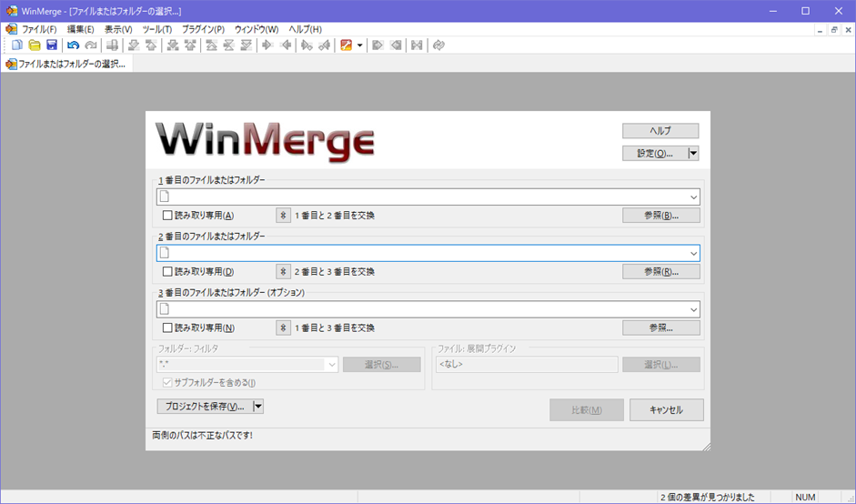Click the filter 選択(S)... button
This screenshot has height=504, width=856.
[381, 365]
